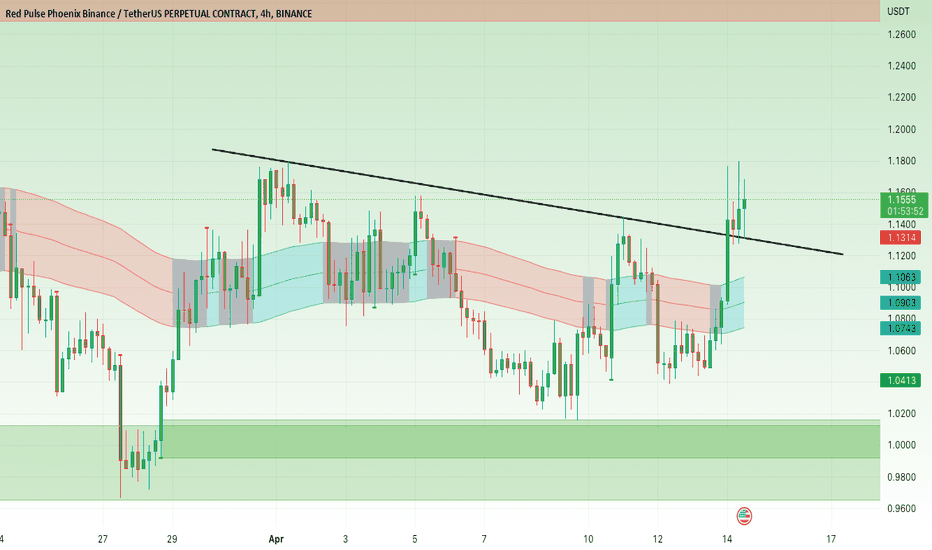This screenshot has width=932, height=550.
Task: Click the Apr label on time axis
Action: (276, 539)
